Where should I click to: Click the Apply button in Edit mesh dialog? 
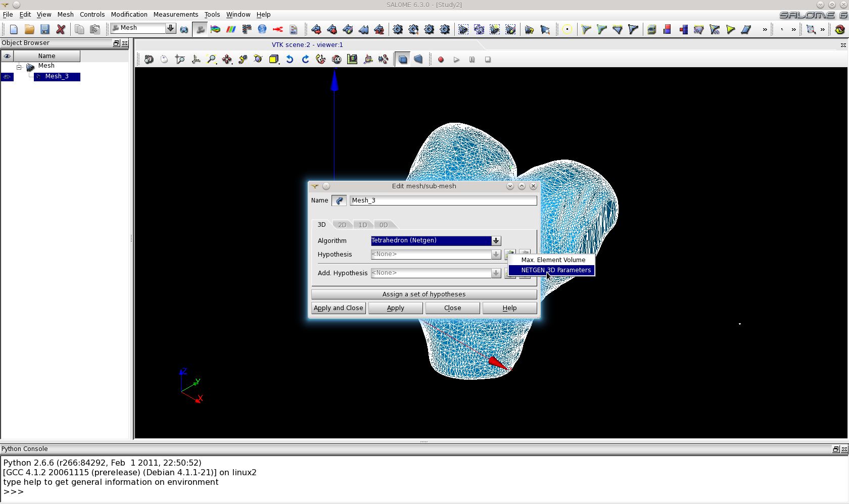395,308
